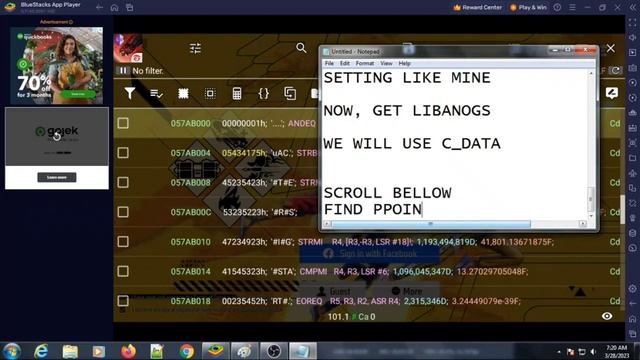Click the taskbar clock 7:20 AM
The height and width of the screenshot is (360, 640).
coord(616,351)
